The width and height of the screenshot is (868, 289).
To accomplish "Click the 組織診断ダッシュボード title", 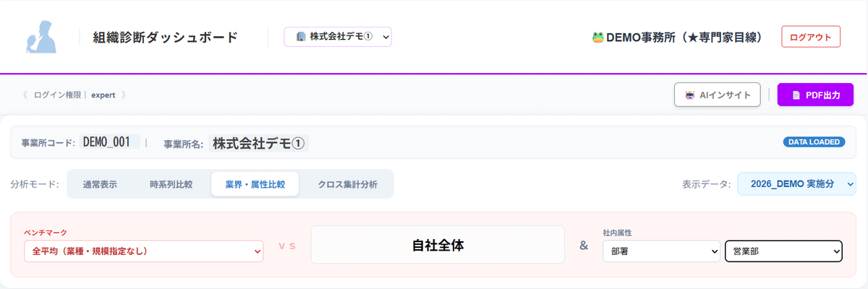I will coord(165,37).
